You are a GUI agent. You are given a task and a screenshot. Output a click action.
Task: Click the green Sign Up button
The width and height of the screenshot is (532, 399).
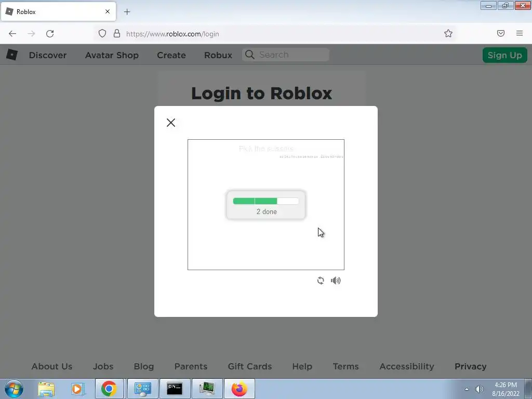[504, 55]
